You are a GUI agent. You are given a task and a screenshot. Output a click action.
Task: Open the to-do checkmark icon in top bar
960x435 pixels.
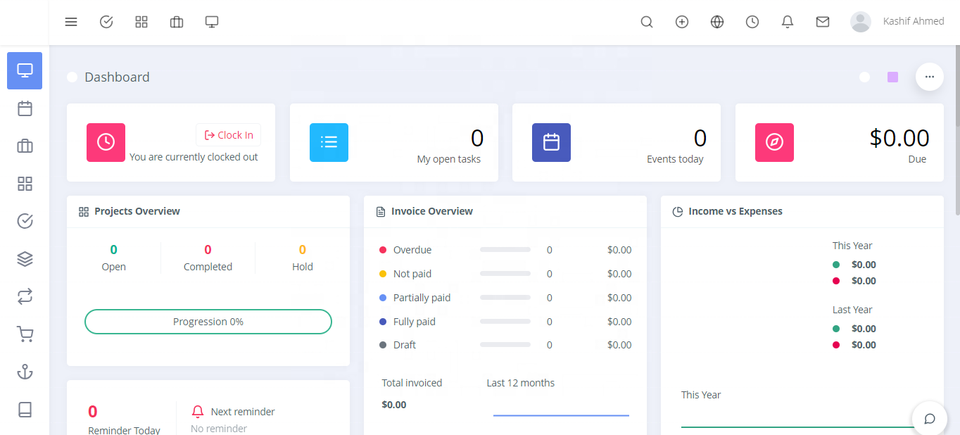coord(106,22)
